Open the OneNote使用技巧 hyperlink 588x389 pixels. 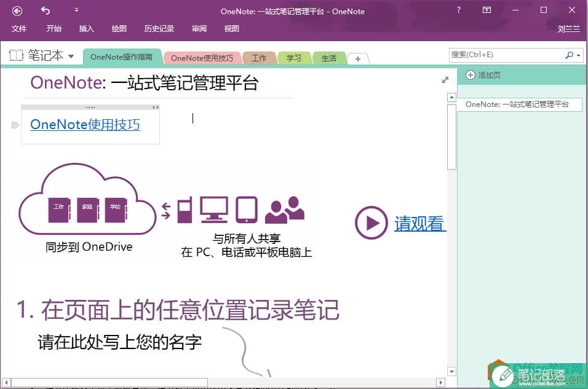[85, 124]
